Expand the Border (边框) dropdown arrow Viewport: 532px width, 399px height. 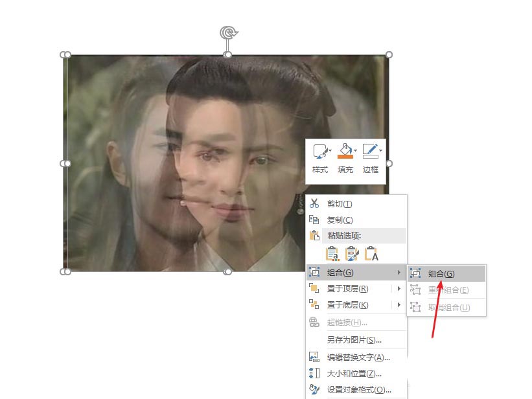[380, 151]
